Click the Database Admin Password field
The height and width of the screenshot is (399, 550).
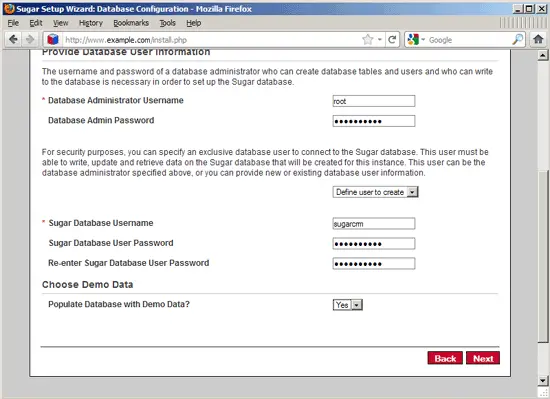374,121
